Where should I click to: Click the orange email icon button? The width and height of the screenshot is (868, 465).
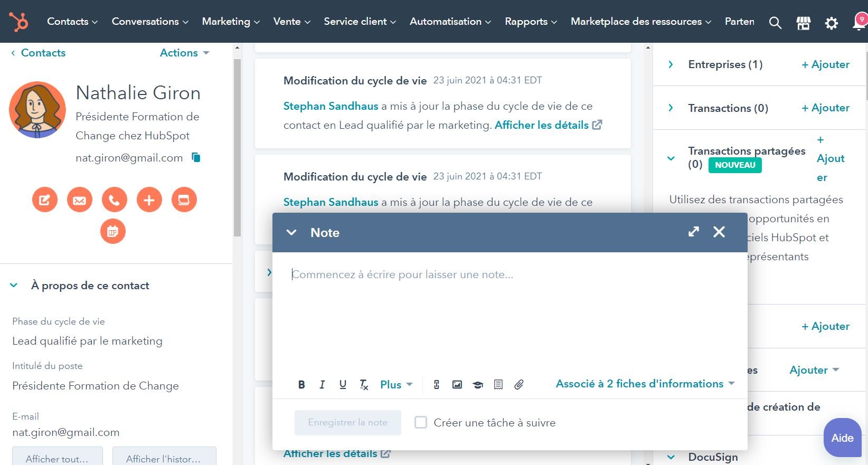click(80, 200)
